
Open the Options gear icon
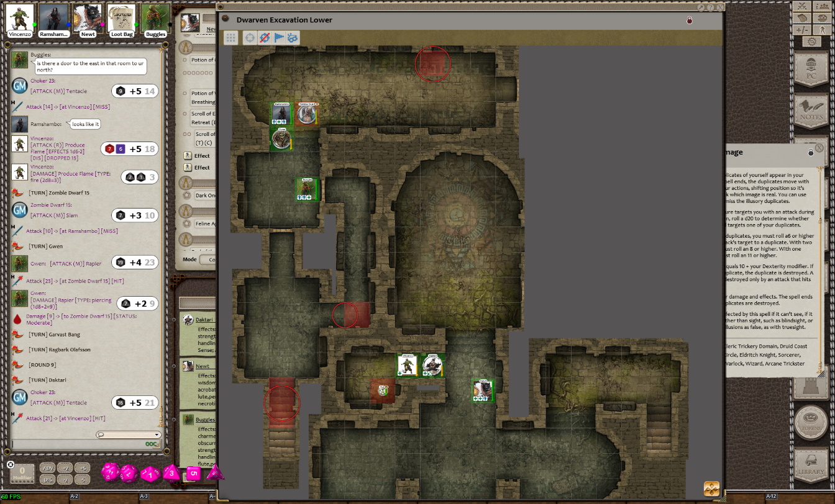[x=811, y=42]
